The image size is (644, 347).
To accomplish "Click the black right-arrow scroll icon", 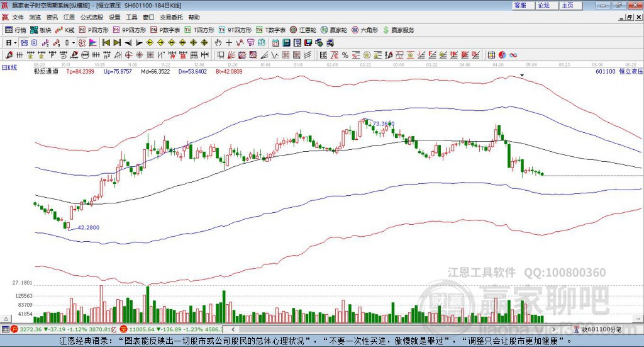I will (x=139, y=43).
